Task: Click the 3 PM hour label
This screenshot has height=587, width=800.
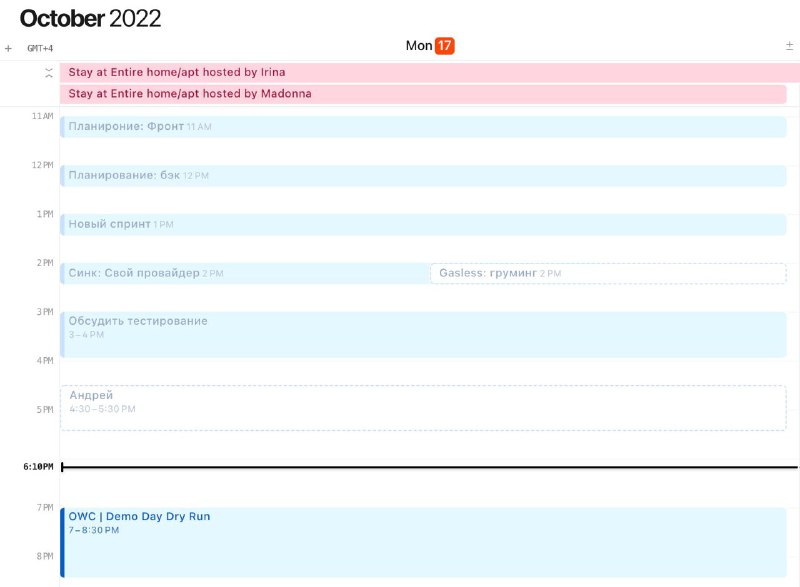Action: click(x=45, y=312)
